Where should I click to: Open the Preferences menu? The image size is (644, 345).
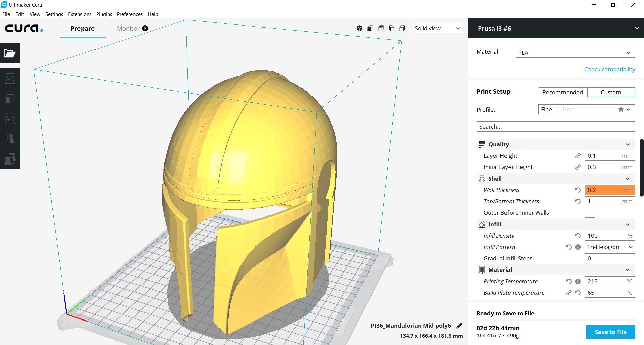(129, 14)
